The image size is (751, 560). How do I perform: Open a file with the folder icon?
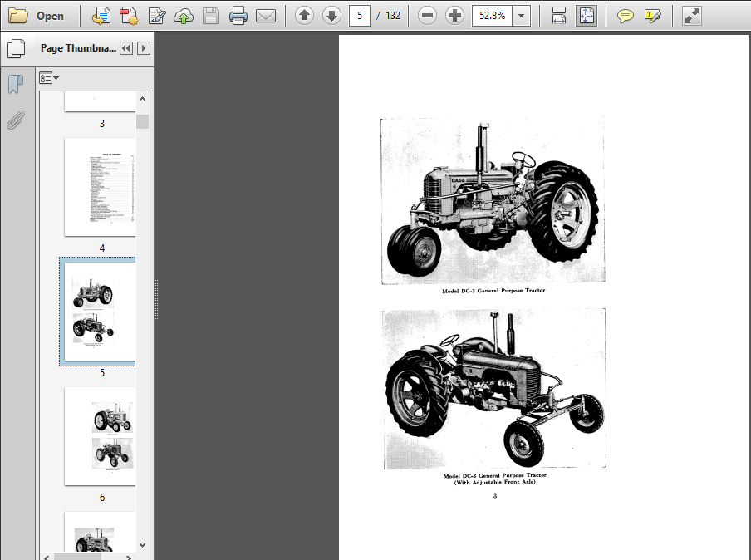(18, 16)
